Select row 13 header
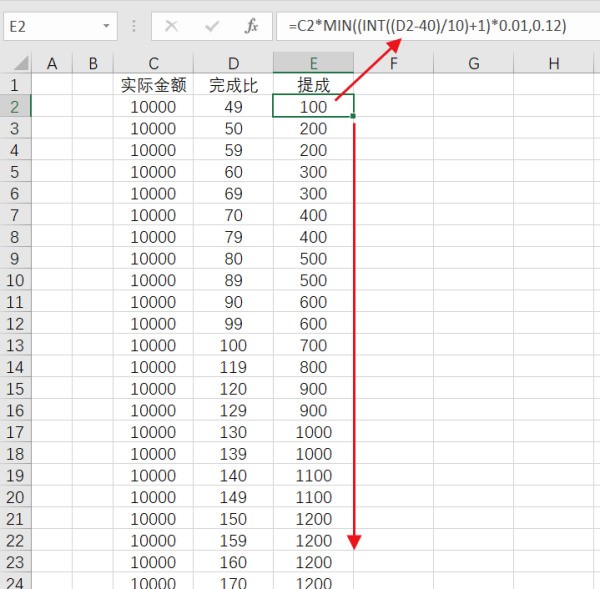The width and height of the screenshot is (600, 589). pyautogui.click(x=15, y=345)
